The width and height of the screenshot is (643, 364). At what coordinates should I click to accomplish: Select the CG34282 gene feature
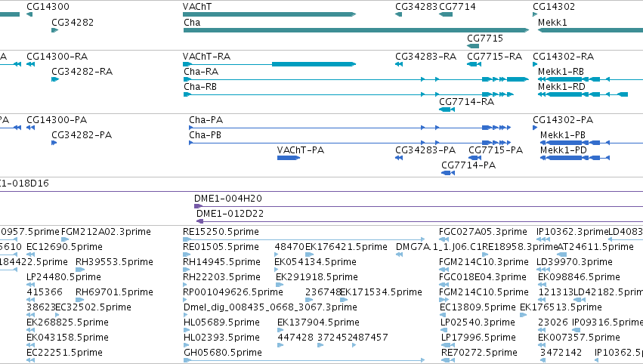55,30
